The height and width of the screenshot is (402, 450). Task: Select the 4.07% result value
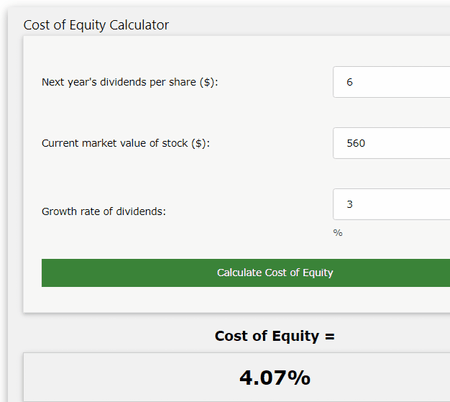(x=275, y=378)
